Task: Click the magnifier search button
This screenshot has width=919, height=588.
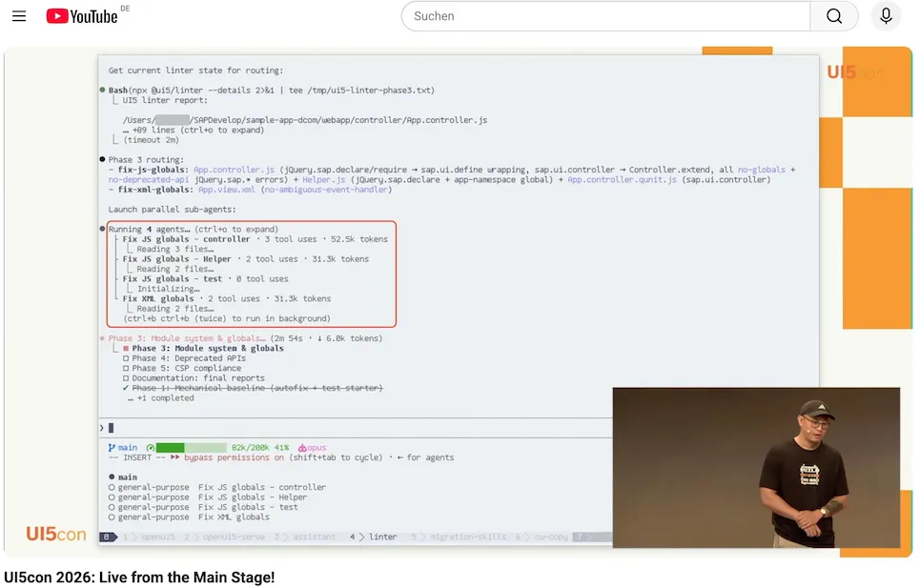Action: tap(834, 16)
